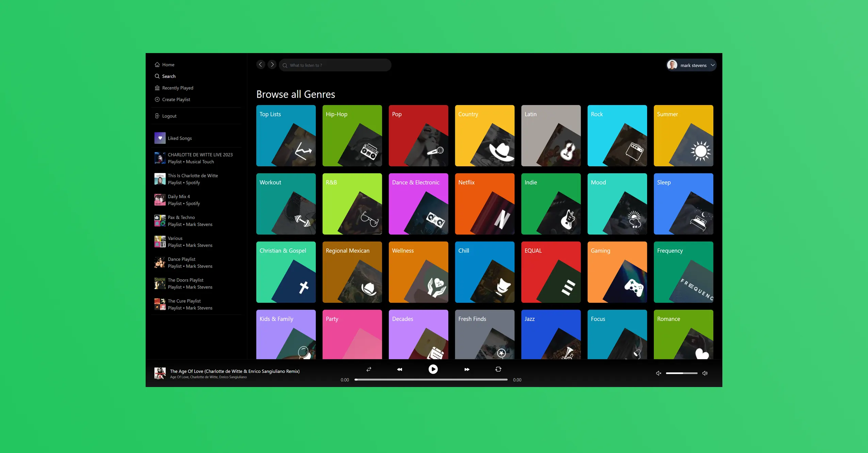Screen dimensions: 868x453
Task: Open Chill genre tile
Action: [x=485, y=272]
